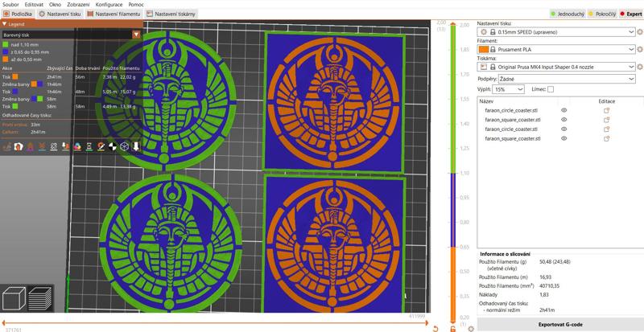Click the slider reset arrow icon
Viewport: 644px width, 332px height.
click(x=436, y=329)
